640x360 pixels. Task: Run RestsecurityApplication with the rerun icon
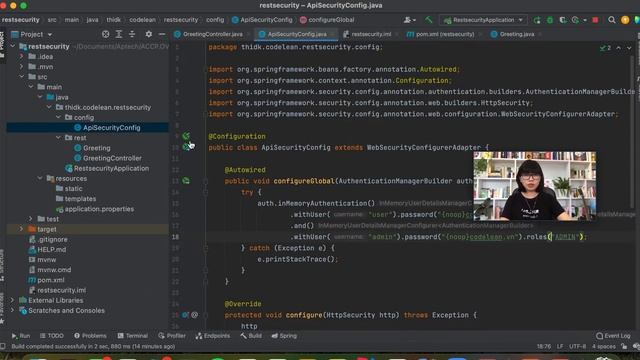pos(537,20)
